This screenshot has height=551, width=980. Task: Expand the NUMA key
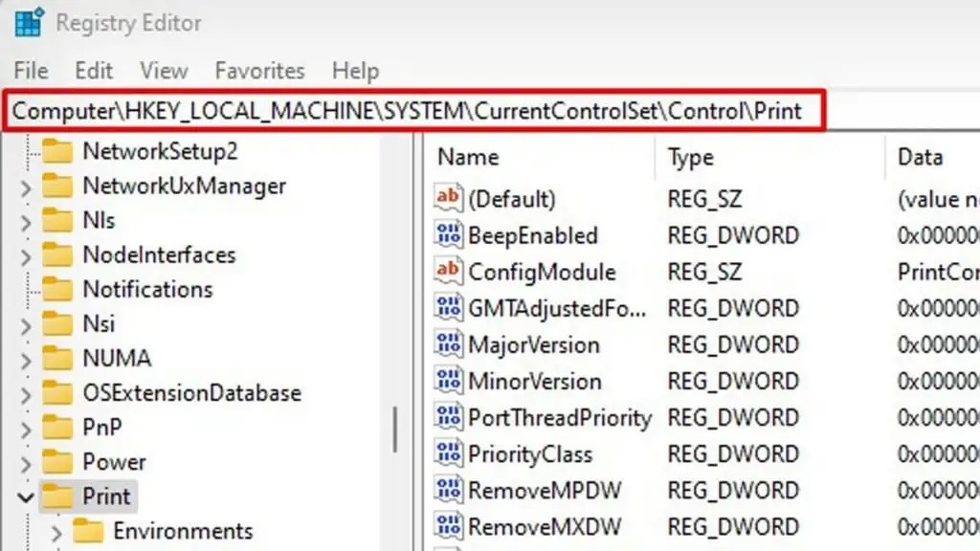tap(25, 360)
